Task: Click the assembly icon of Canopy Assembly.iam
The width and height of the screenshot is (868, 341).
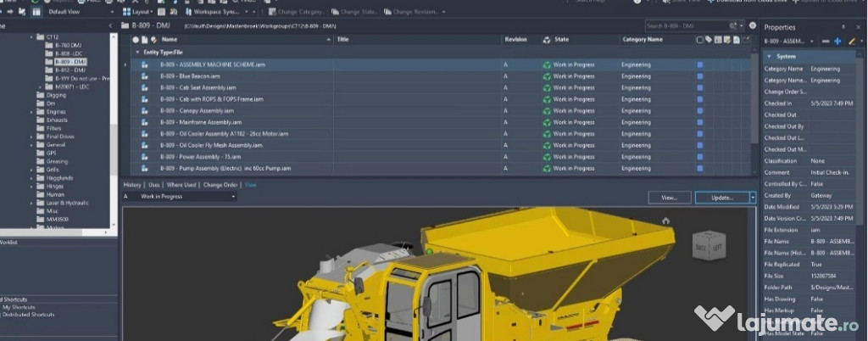Action: tap(144, 111)
